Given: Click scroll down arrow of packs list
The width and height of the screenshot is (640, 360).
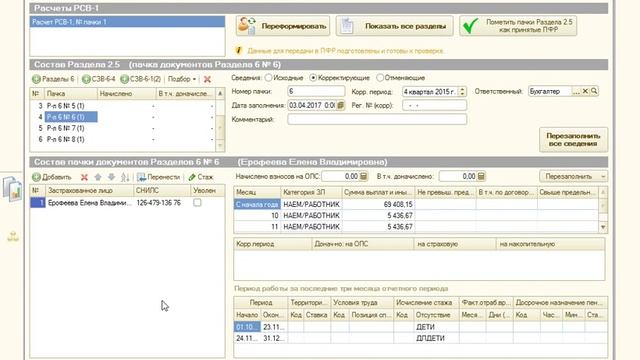Looking at the screenshot, I should coord(220,145).
